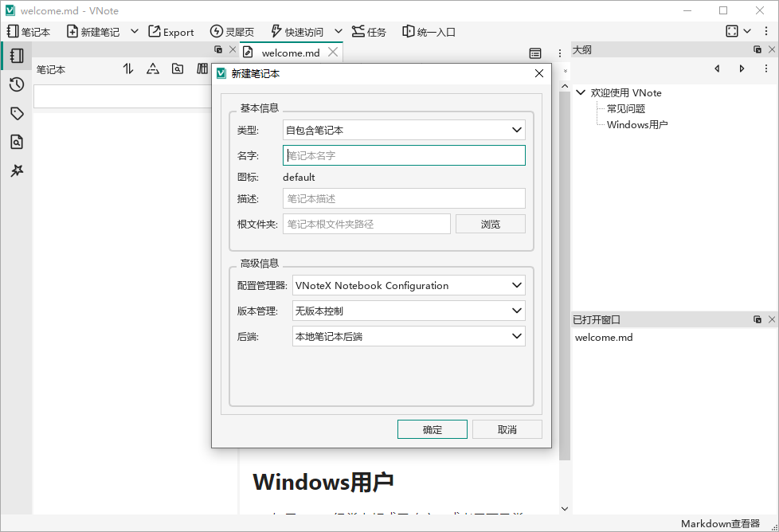The width and height of the screenshot is (779, 532).
Task: Click the 名字 notebook name input field
Action: [x=404, y=155]
